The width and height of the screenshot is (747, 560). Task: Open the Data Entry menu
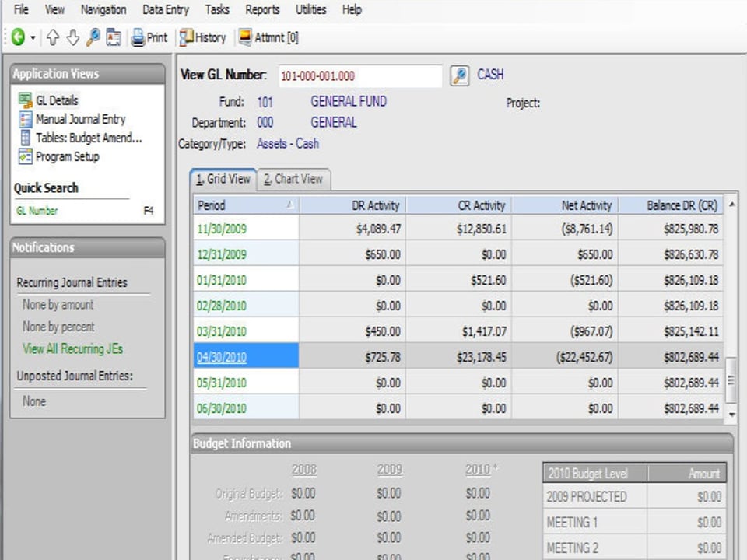(x=165, y=9)
